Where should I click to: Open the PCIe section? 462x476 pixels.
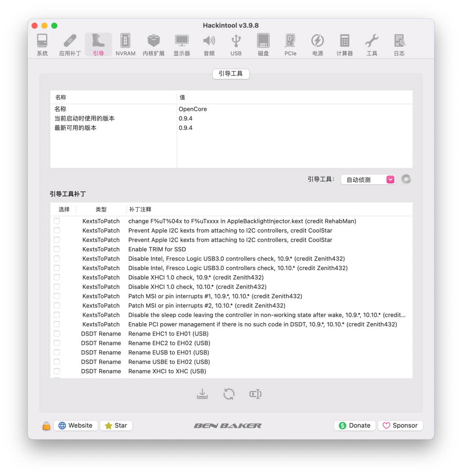tap(290, 45)
